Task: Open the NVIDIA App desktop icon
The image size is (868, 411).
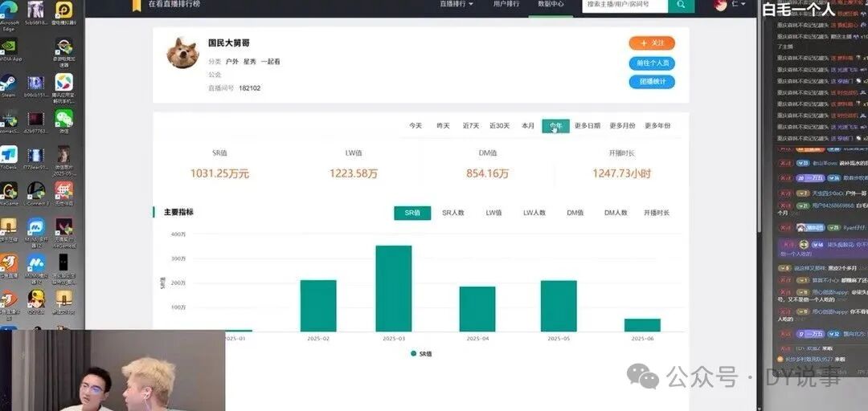Action: pyautogui.click(x=9, y=46)
